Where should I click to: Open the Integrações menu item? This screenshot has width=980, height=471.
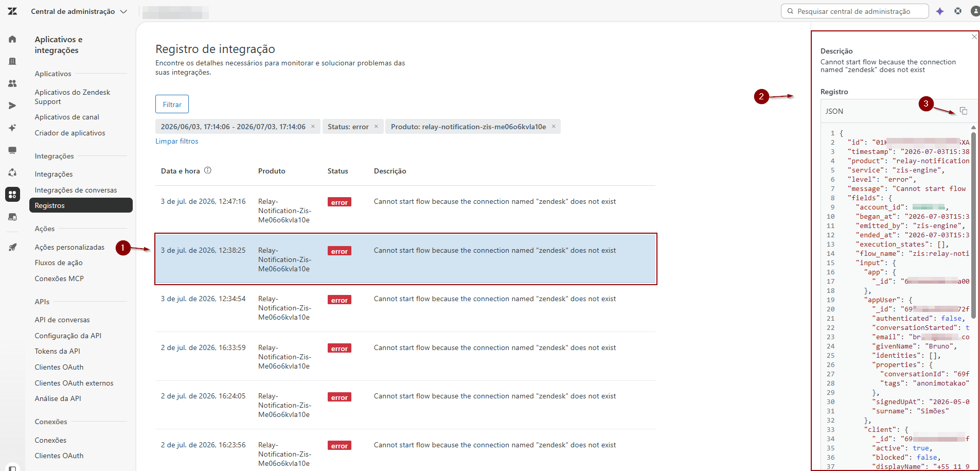coord(54,174)
